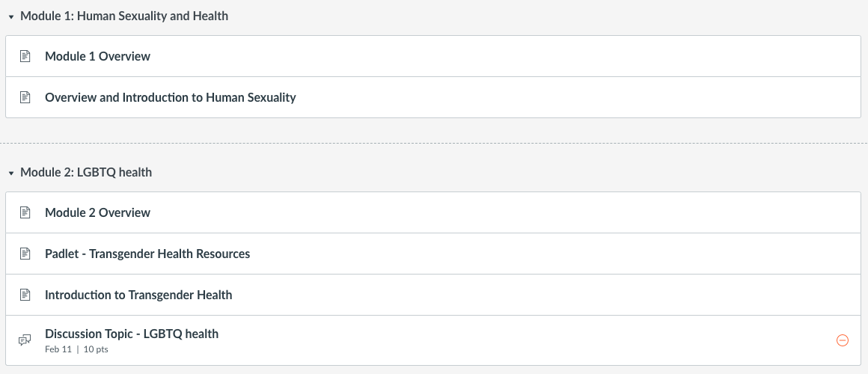The image size is (868, 374).
Task: Open Introduction to Transgender Health page
Action: click(138, 295)
